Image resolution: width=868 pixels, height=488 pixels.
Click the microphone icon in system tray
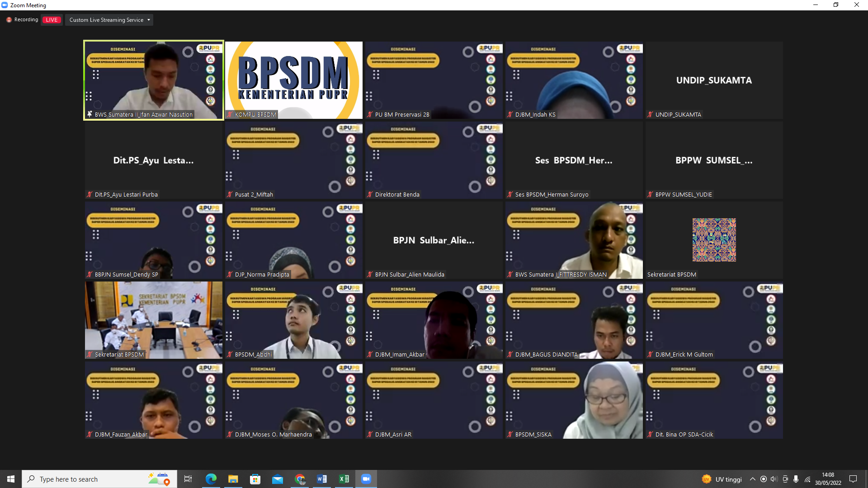(x=796, y=479)
